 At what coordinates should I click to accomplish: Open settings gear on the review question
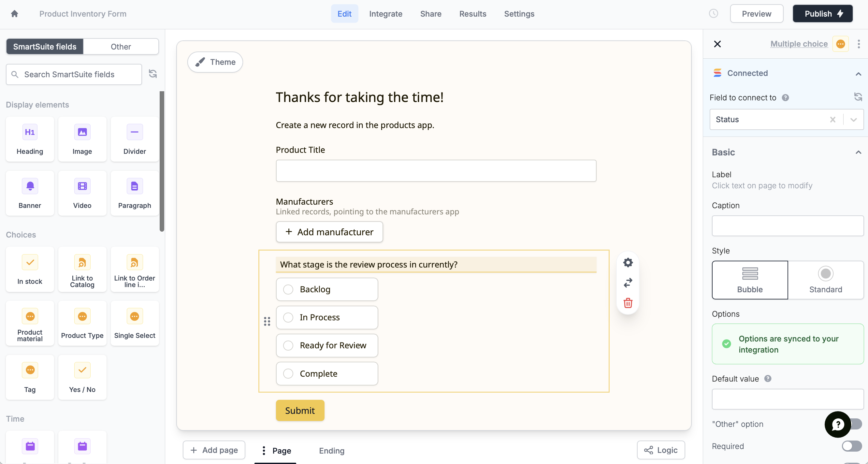pyautogui.click(x=628, y=263)
